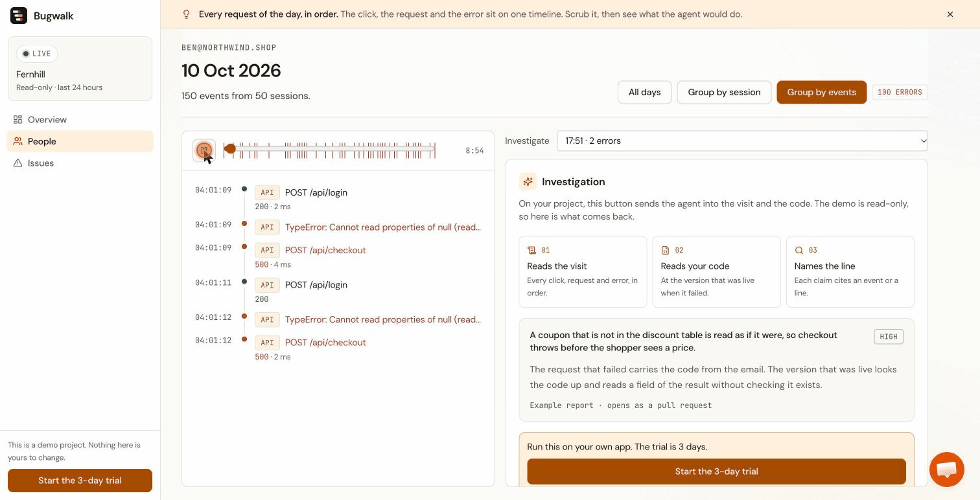
Task: Click the 8:54 timeline time readout
Action: pyautogui.click(x=474, y=151)
